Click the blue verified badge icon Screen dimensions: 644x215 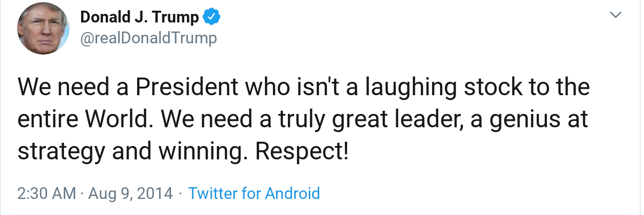211,18
